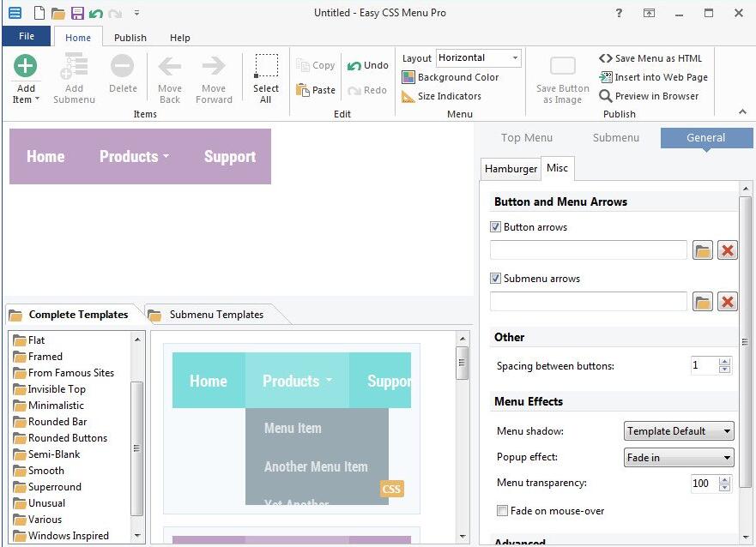Click the quick access Undo icon in title bar
Image resolution: width=756 pixels, height=547 pixels.
coord(96,13)
